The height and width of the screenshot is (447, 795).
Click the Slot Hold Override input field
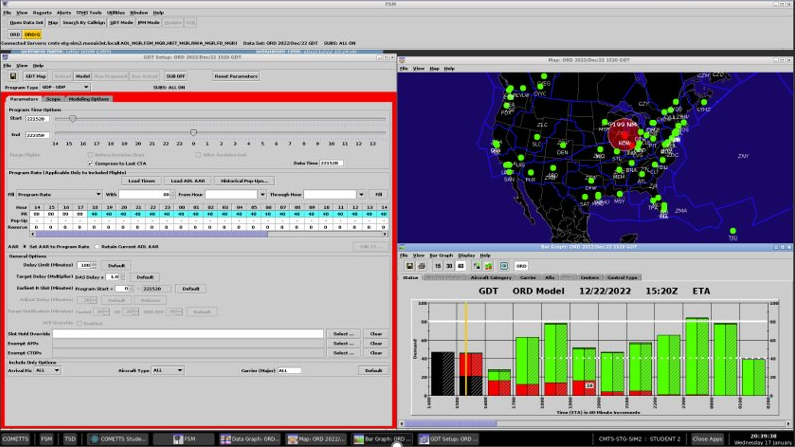click(x=188, y=334)
